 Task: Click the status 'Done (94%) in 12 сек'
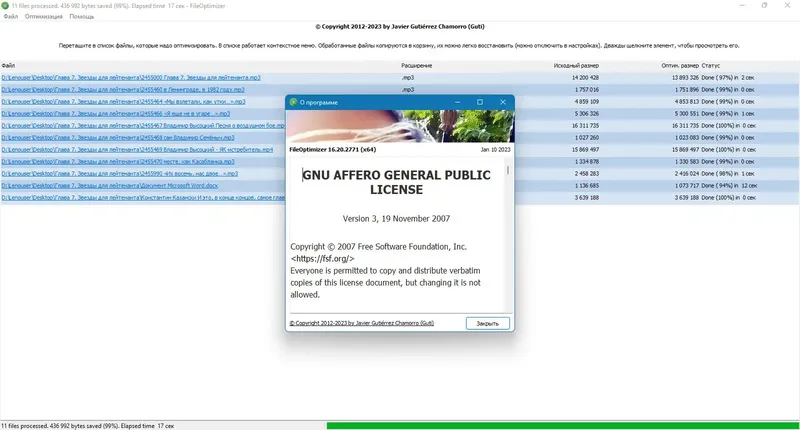(x=729, y=185)
